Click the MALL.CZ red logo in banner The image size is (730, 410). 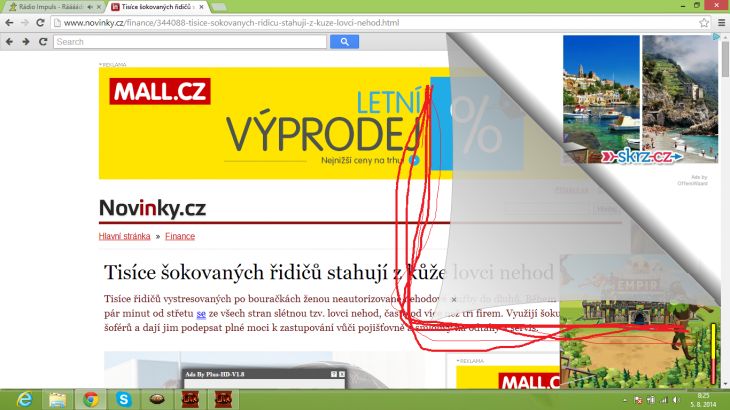tap(160, 91)
